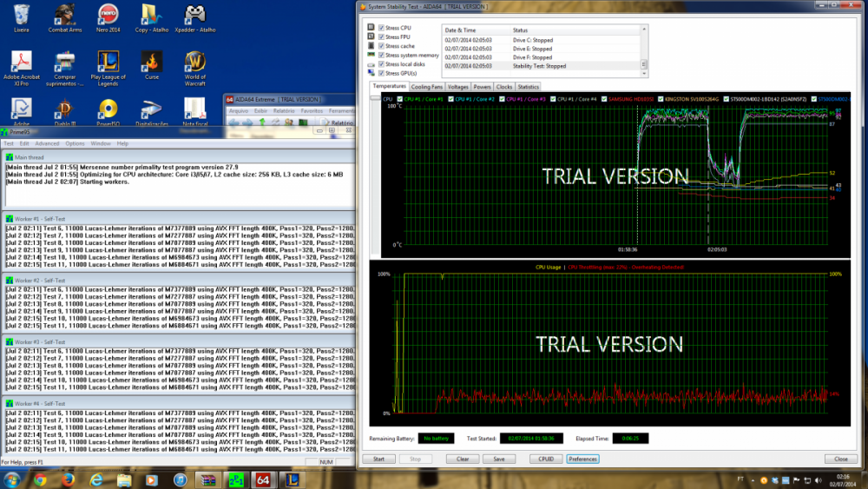Launch Nero 2014 from the desktop
Screen dimensions: 868x489
[x=108, y=16]
